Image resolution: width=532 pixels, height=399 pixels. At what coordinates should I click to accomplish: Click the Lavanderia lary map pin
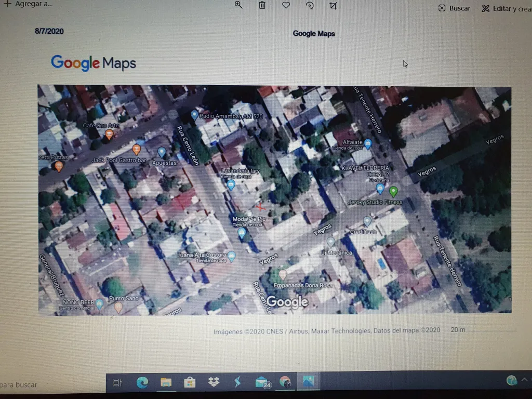click(231, 184)
